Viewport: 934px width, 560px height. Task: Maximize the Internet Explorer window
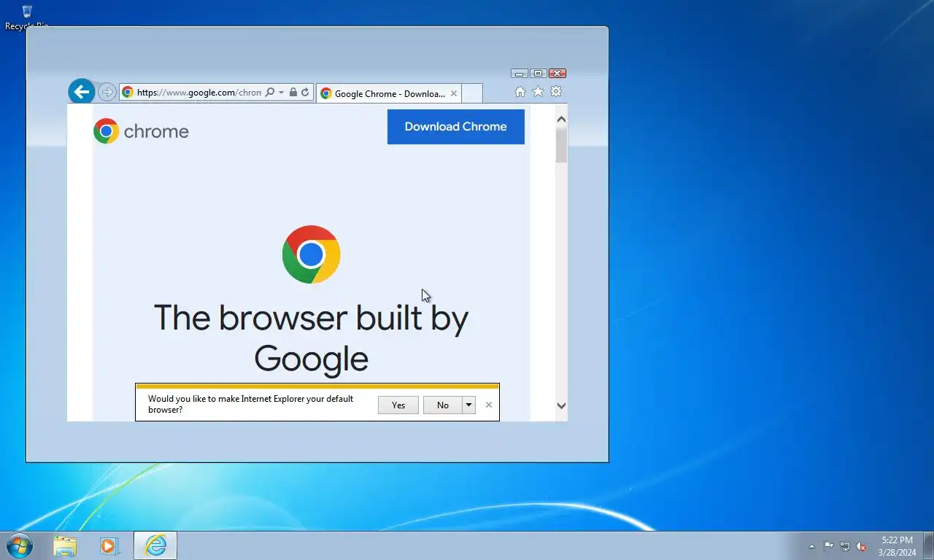539,74
